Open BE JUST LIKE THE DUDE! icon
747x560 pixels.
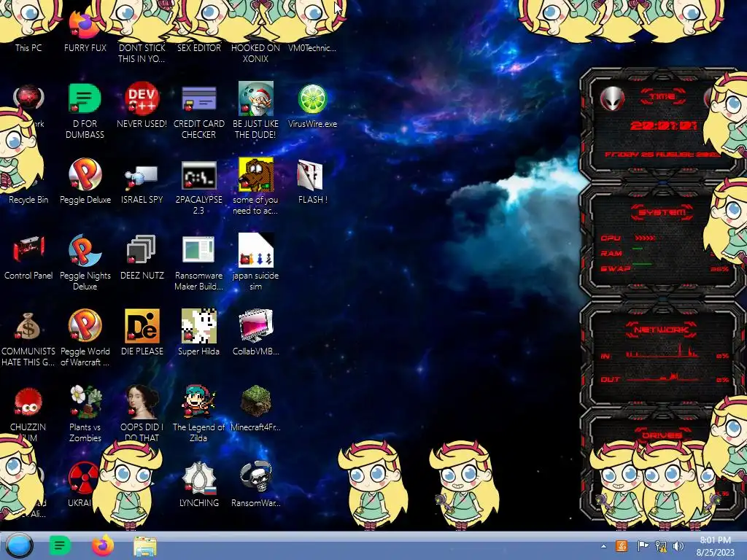click(x=255, y=98)
